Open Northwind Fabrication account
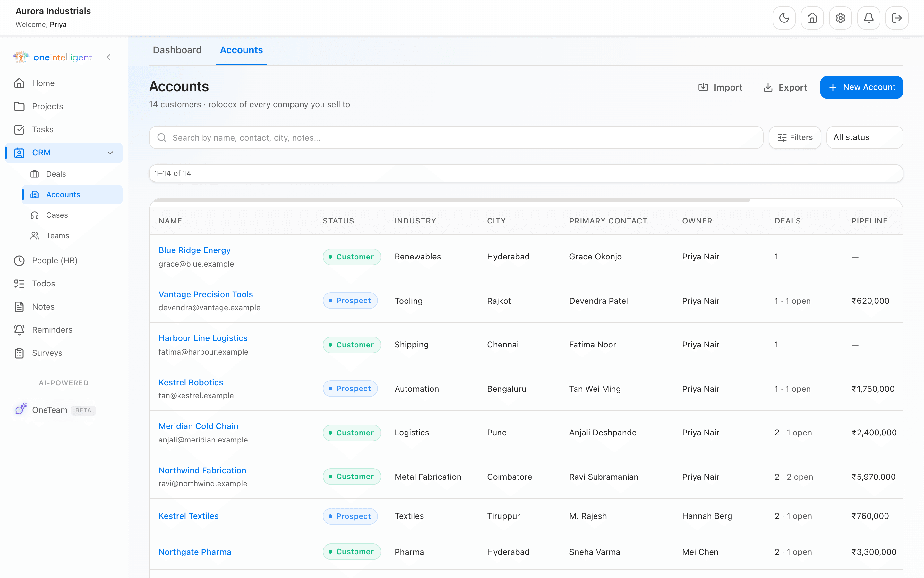 [x=202, y=470]
